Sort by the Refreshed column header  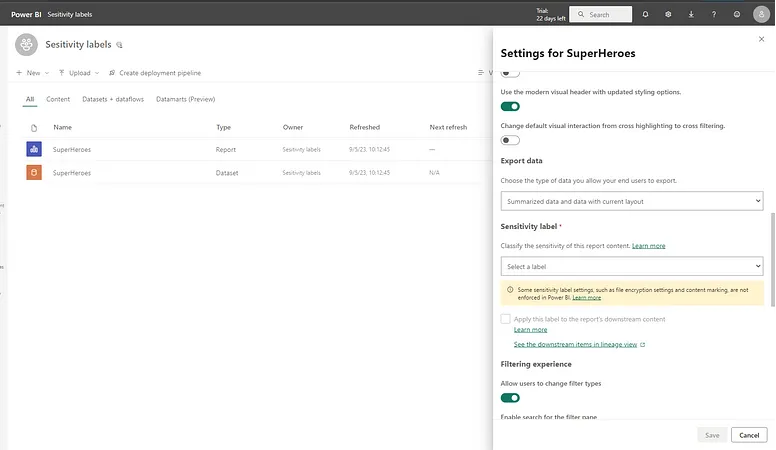pyautogui.click(x=364, y=127)
